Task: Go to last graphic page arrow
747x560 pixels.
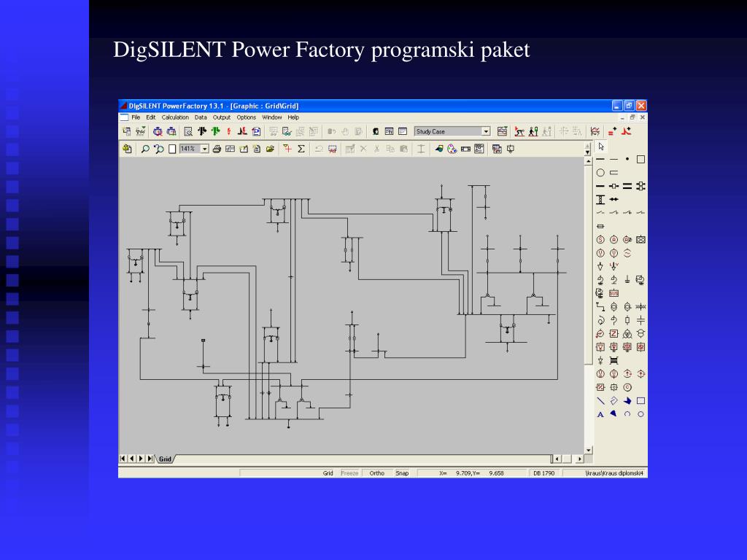Action: pyautogui.click(x=150, y=459)
